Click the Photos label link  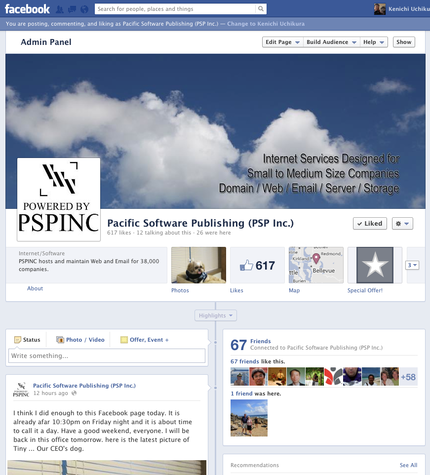tap(180, 290)
